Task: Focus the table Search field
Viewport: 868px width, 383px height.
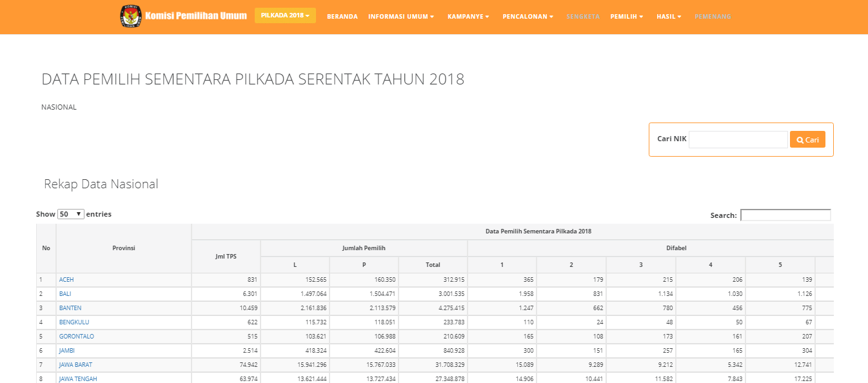Action: pyautogui.click(x=785, y=215)
